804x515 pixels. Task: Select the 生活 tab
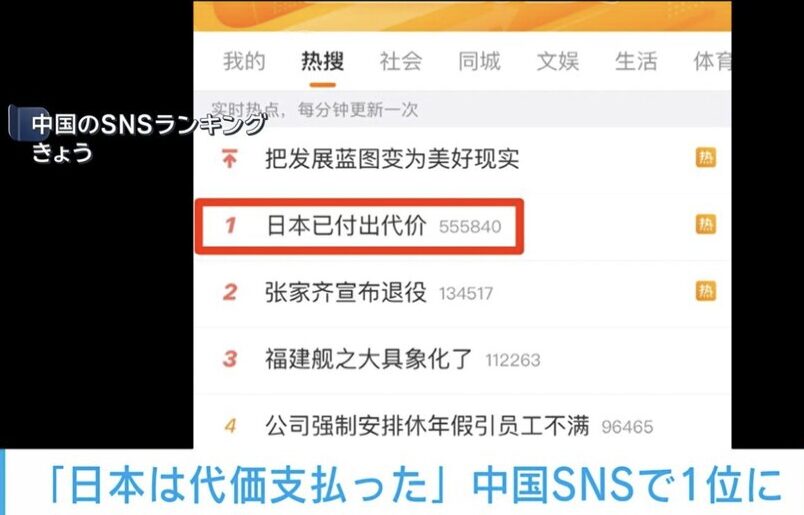pos(636,62)
